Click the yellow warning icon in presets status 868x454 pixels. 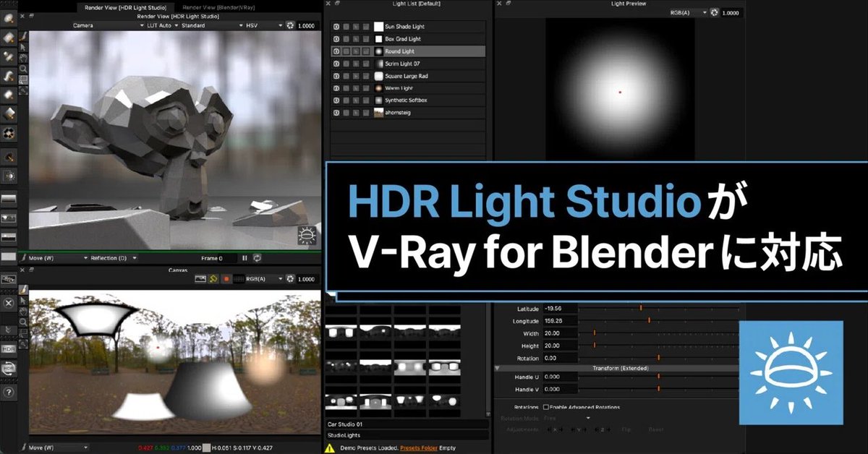330,448
